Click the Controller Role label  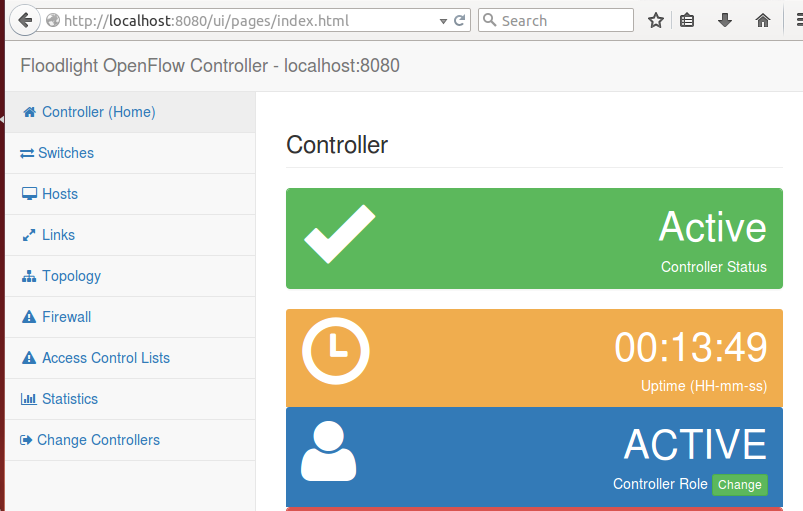click(x=660, y=484)
